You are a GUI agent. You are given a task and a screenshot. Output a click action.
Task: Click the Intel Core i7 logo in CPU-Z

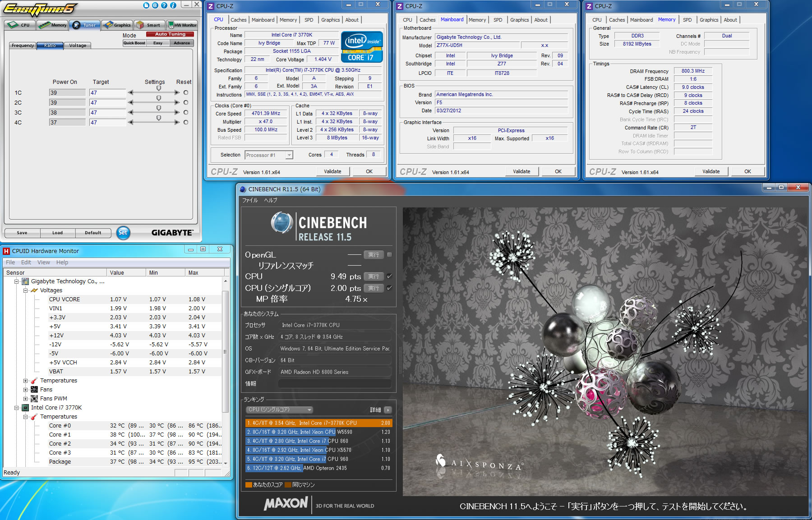[362, 46]
